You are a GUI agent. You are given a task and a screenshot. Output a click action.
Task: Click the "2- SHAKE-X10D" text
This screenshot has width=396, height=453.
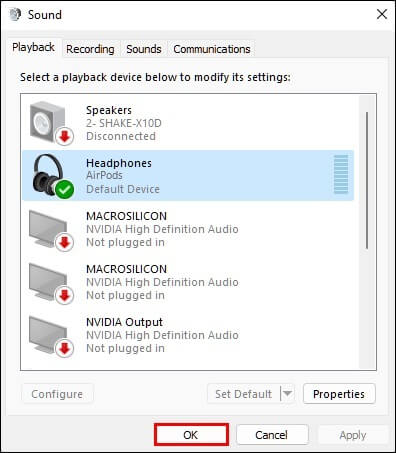tap(124, 123)
